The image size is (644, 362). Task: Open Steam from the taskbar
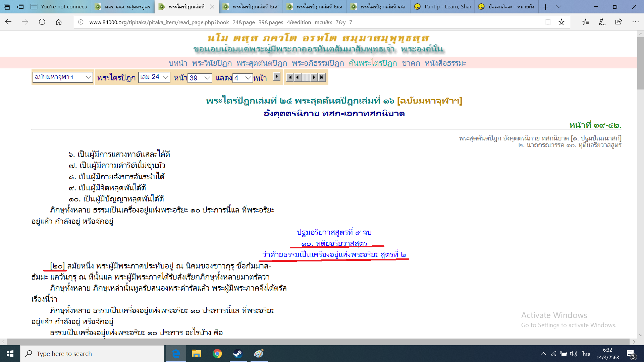238,354
